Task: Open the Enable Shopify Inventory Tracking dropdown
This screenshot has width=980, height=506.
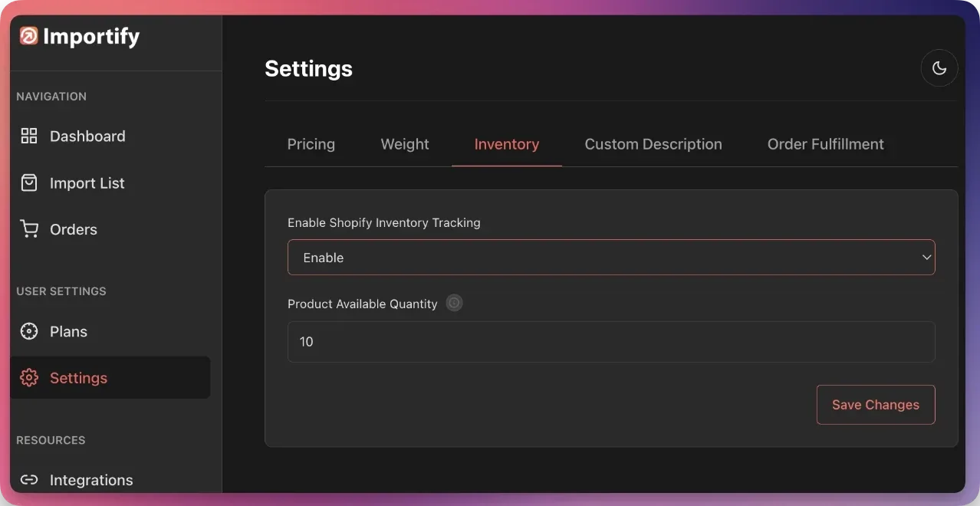Action: [611, 258]
